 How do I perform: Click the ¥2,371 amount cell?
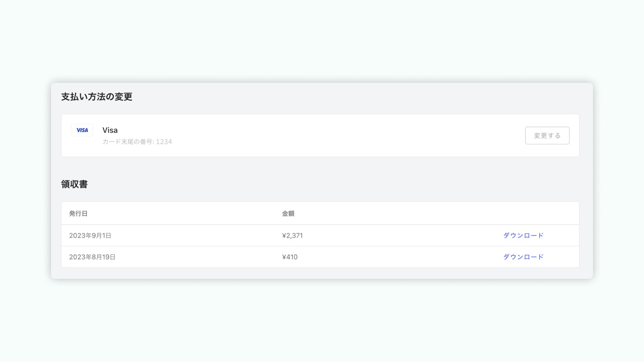pyautogui.click(x=292, y=236)
